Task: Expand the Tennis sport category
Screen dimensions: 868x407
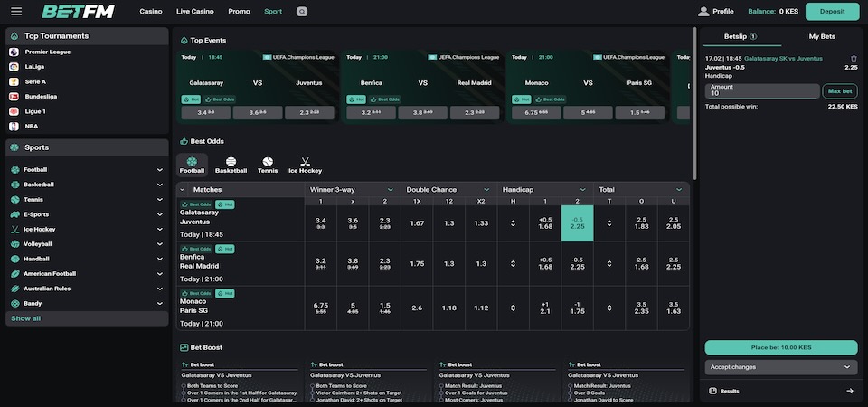Action: pyautogui.click(x=160, y=200)
